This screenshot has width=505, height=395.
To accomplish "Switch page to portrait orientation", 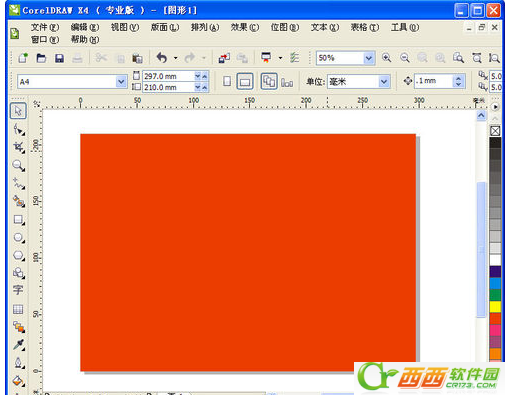I will (x=227, y=81).
